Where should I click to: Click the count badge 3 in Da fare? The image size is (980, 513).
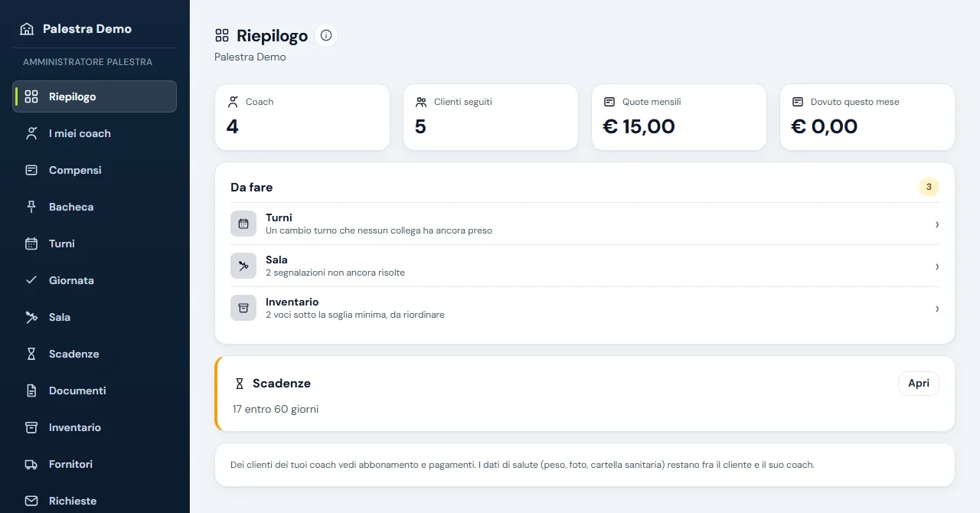tap(929, 187)
